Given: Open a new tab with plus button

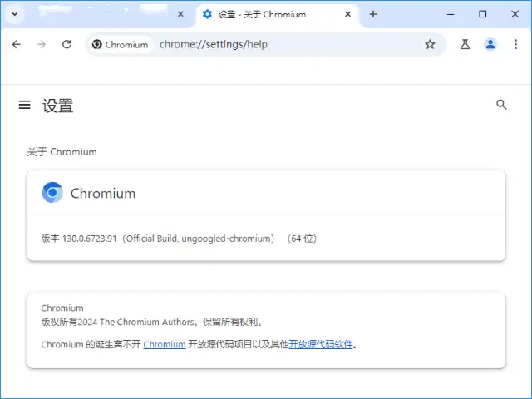Looking at the screenshot, I should [x=373, y=14].
